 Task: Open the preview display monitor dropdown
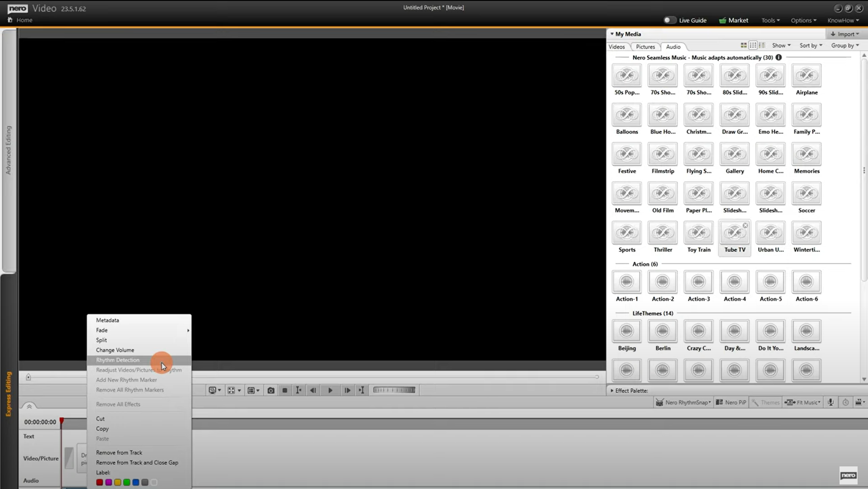(x=214, y=390)
